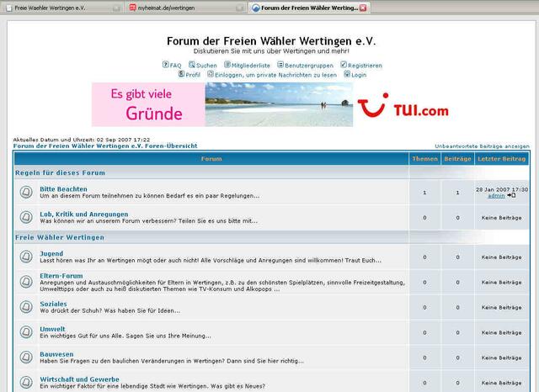
Task: Click the date '28 Jan 2007 17:30'
Action: (x=502, y=189)
